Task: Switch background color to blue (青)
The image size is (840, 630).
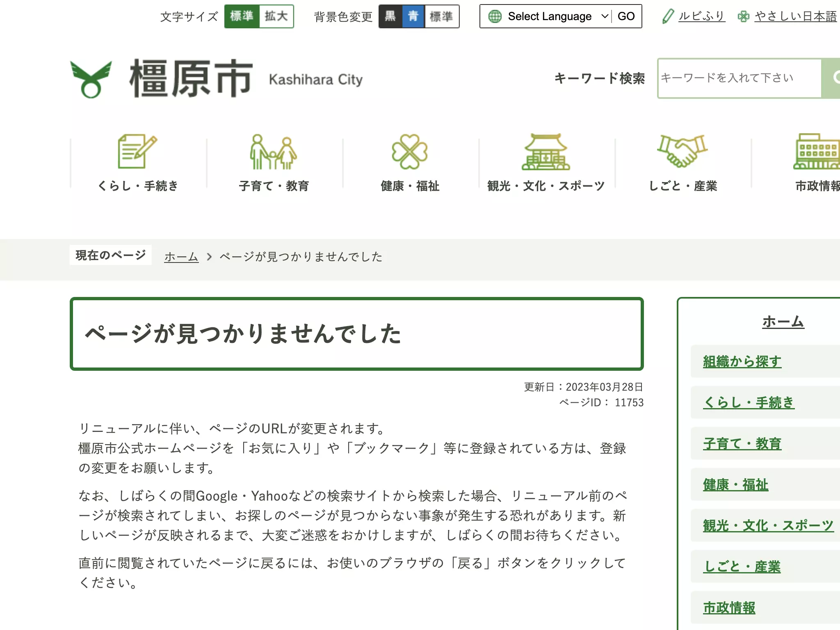Action: (x=413, y=16)
